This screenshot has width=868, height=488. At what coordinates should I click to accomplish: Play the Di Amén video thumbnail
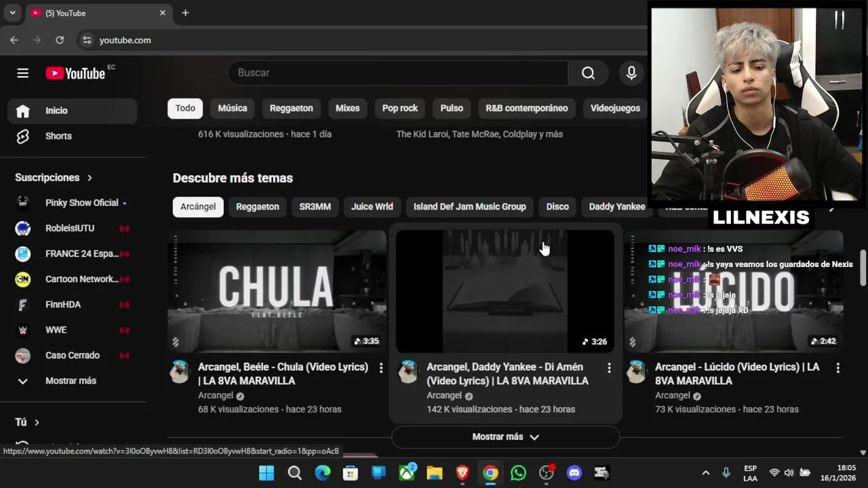tap(505, 291)
